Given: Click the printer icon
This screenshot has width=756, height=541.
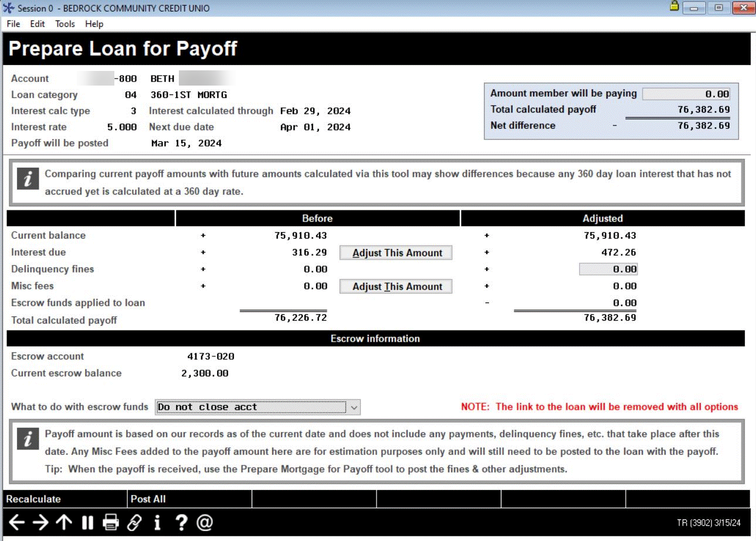Looking at the screenshot, I should pos(111,522).
